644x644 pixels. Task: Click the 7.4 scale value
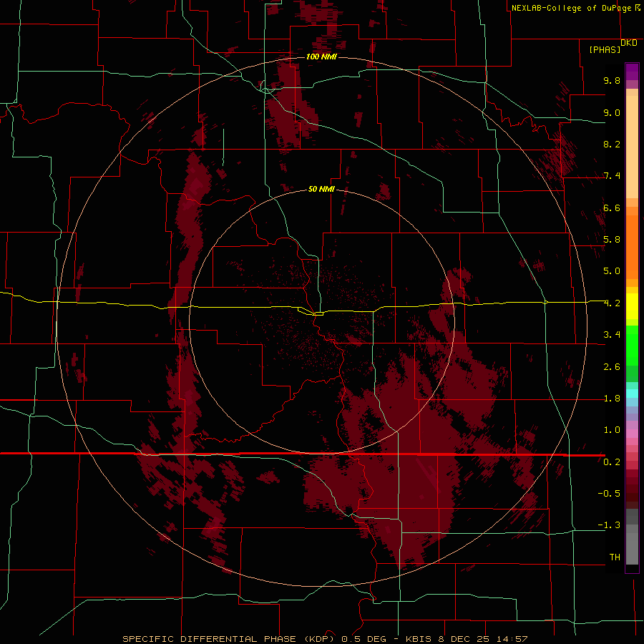click(x=612, y=176)
